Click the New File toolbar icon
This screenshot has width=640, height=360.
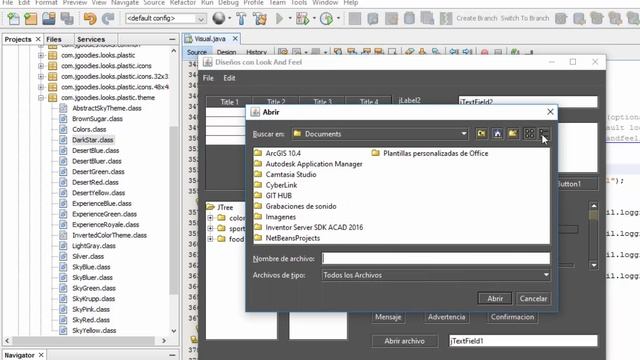tap(13, 18)
